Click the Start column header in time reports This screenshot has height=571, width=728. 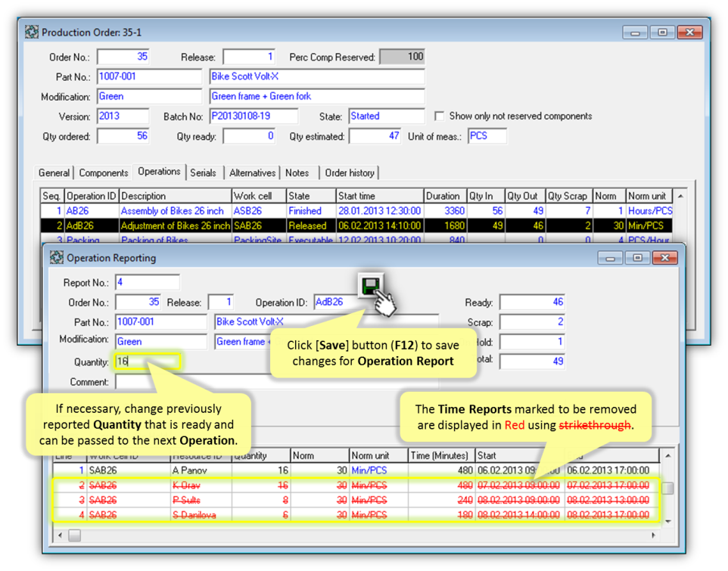click(520, 455)
